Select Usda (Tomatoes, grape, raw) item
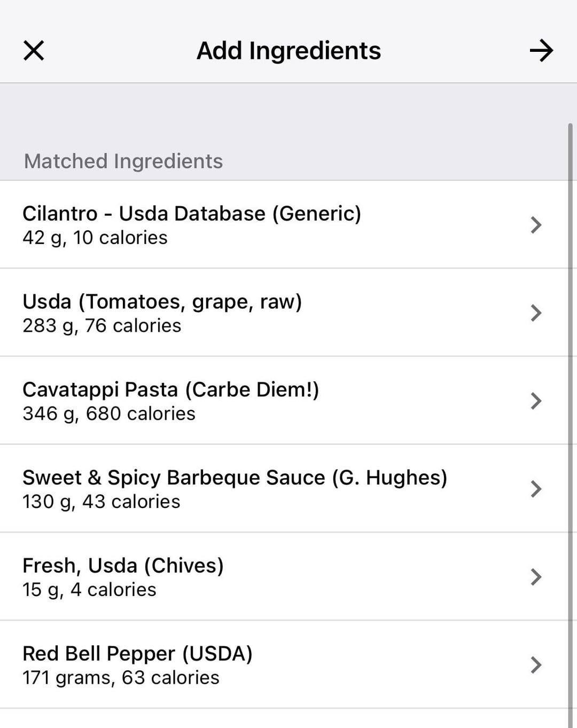The height and width of the screenshot is (728, 577). (162, 302)
